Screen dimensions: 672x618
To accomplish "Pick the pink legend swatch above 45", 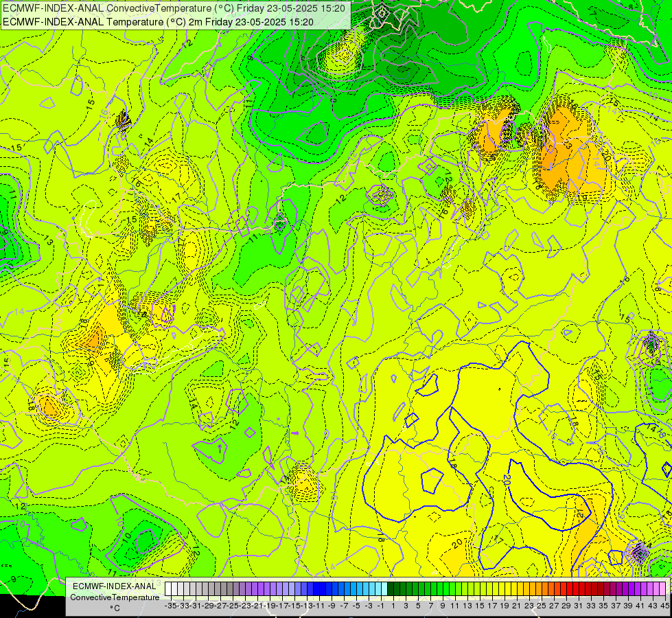I will (x=663, y=589).
